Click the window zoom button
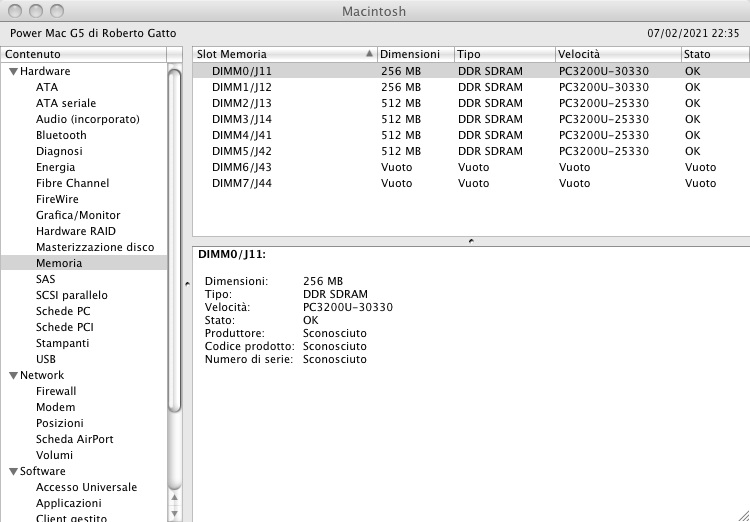 [57, 11]
